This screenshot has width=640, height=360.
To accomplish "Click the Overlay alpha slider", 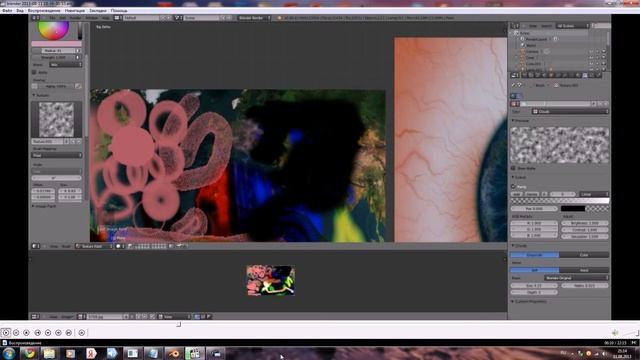I will (x=56, y=86).
